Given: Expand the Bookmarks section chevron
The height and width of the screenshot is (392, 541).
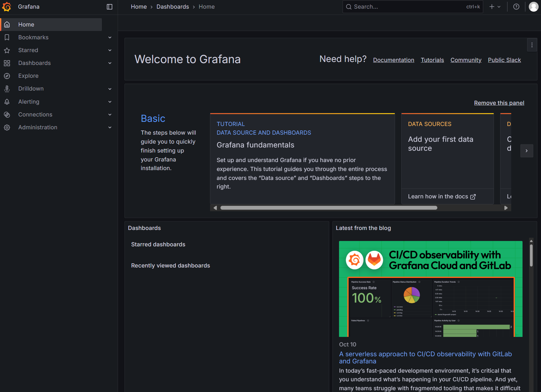Looking at the screenshot, I should click(x=110, y=37).
